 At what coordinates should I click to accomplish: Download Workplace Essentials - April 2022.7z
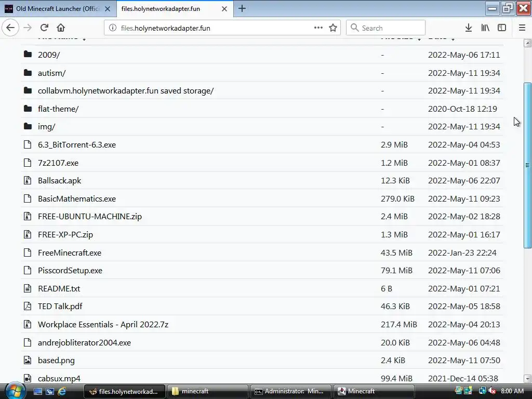[103, 324]
